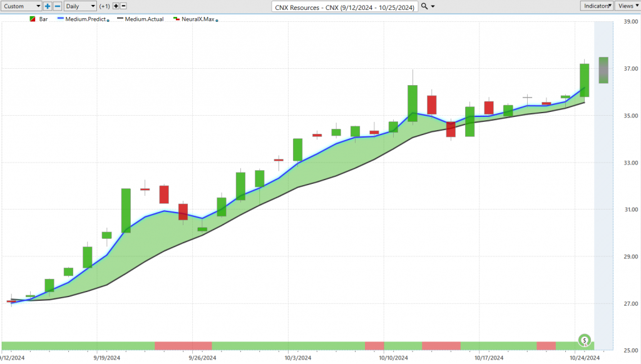Click the 29.00 price axis label
Screen dimensions: 641x364
pos(631,256)
